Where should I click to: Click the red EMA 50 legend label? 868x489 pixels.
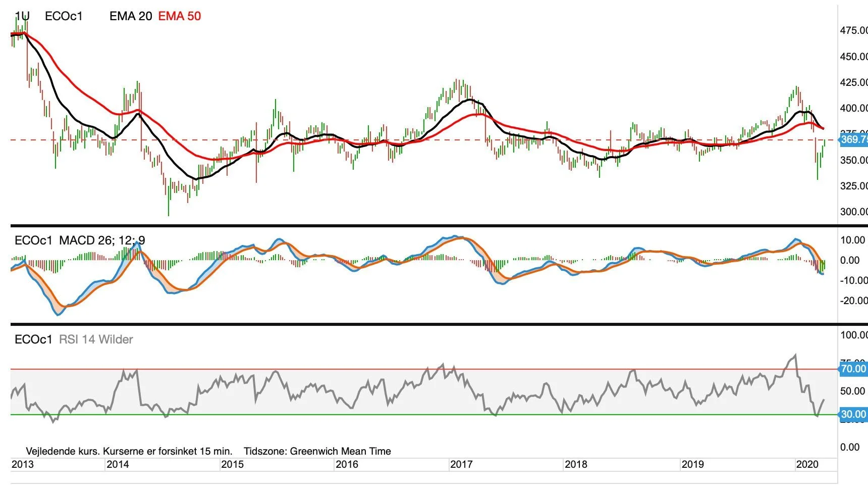click(180, 16)
